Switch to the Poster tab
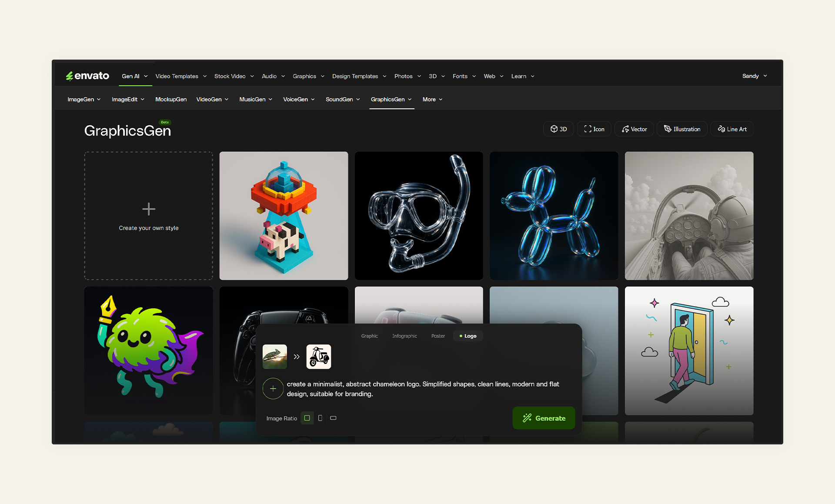 (438, 336)
